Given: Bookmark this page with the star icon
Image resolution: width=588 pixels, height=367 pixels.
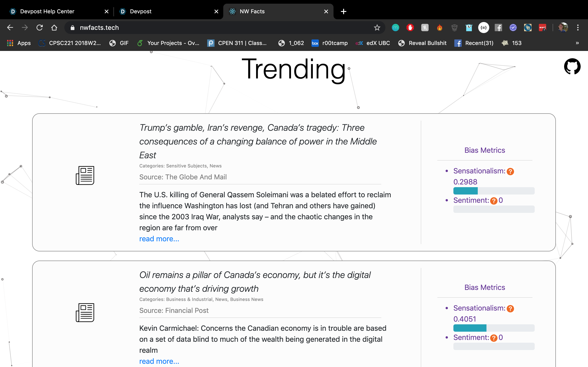Looking at the screenshot, I should click(x=377, y=28).
